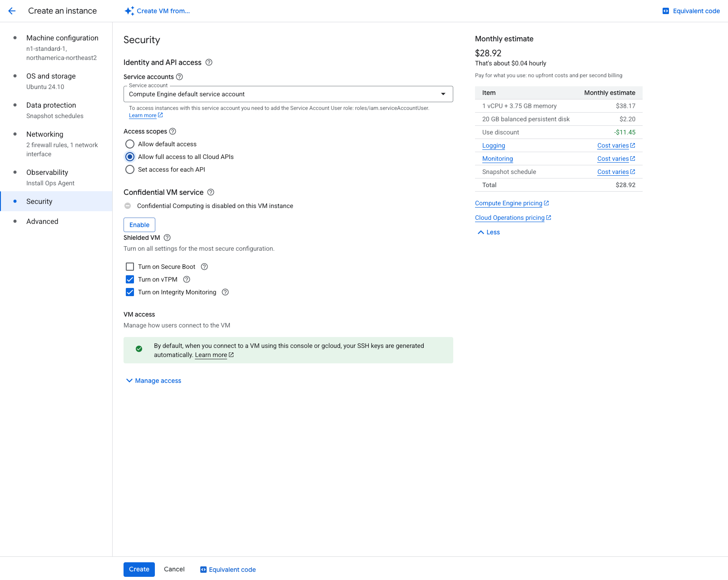Go to Networking section in sidebar

tap(45, 134)
